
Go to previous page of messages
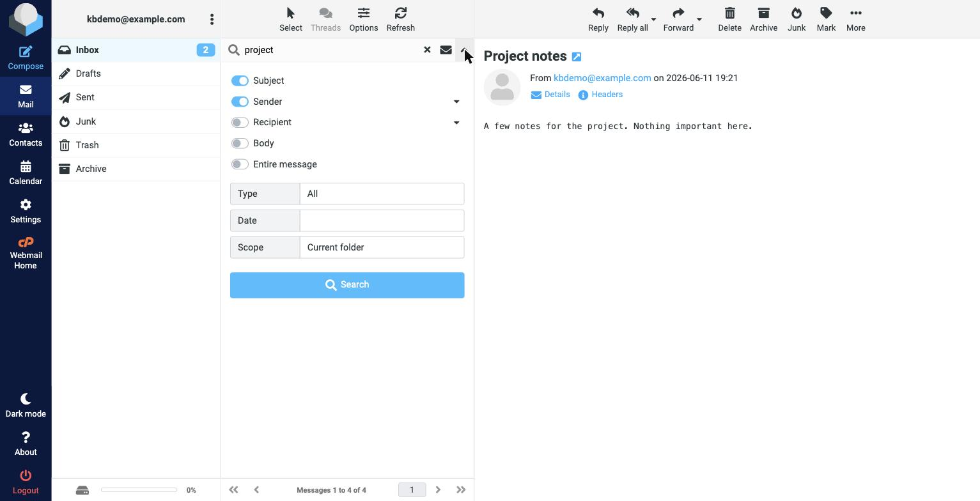tap(256, 490)
